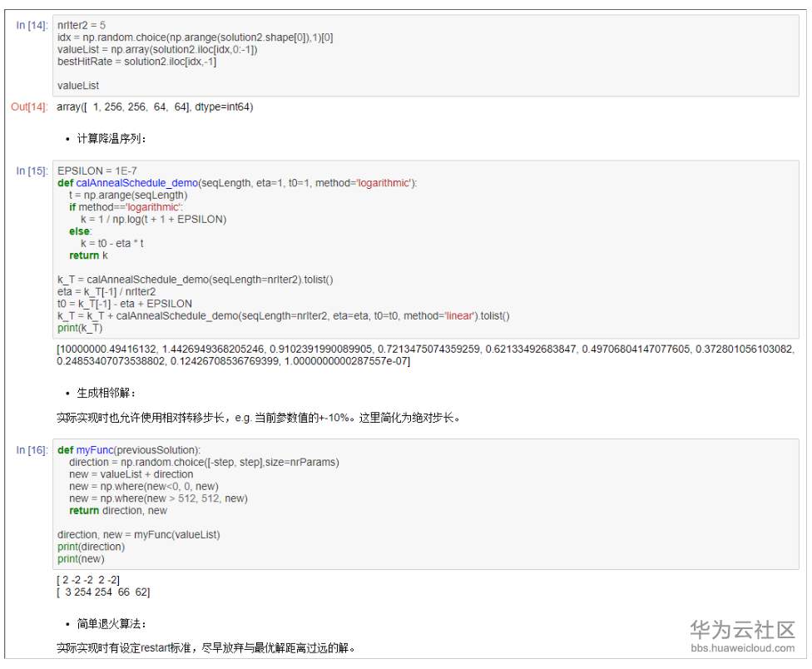812x669 pixels.
Task: Click the bullet text '计算降温序列'
Action: pyautogui.click(x=111, y=139)
